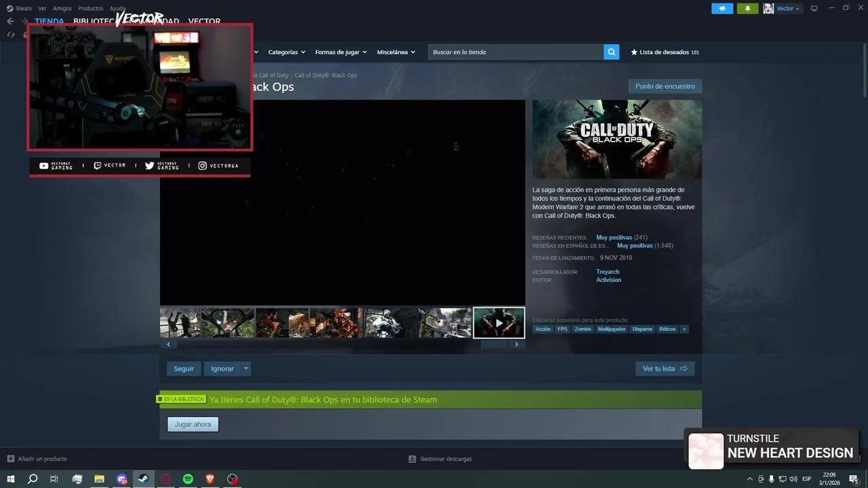Navigate back with the left arrow
Screen dimensions: 868x488
coord(10,21)
